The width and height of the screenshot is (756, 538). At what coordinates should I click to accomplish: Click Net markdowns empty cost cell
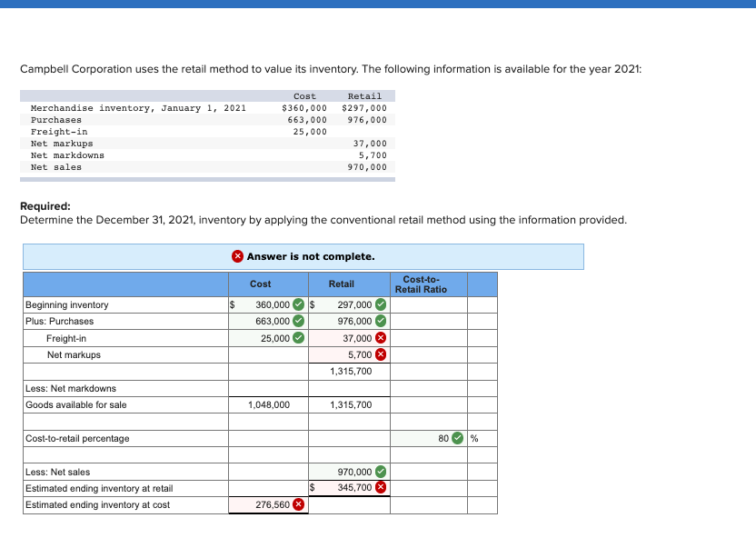tap(269, 389)
